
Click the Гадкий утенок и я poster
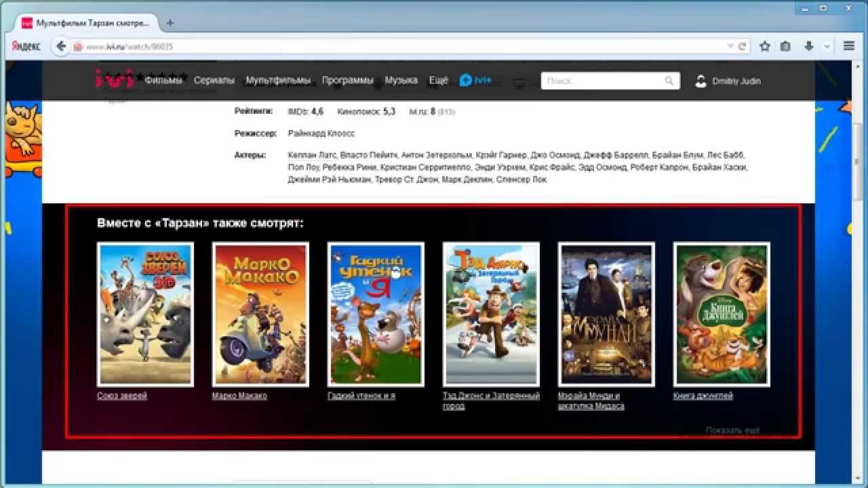(376, 314)
